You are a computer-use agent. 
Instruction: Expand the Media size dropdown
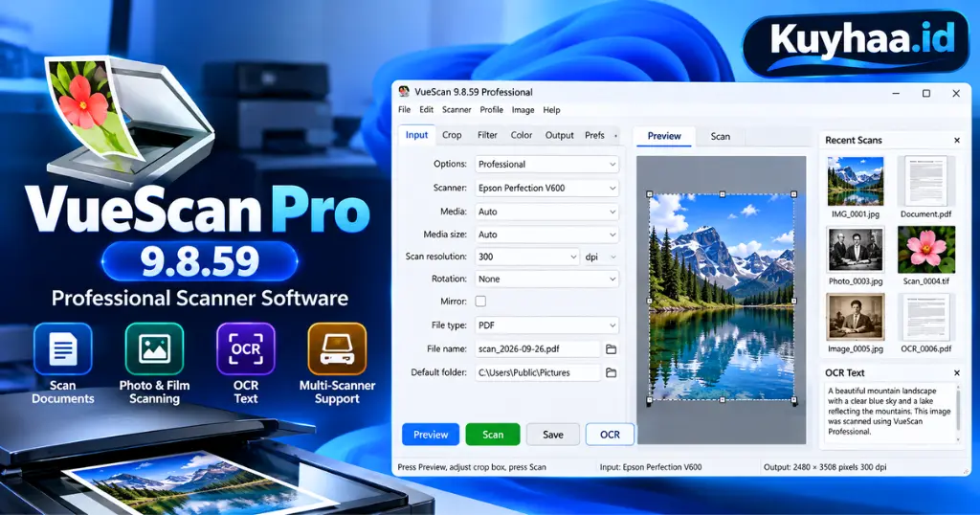coord(546,235)
